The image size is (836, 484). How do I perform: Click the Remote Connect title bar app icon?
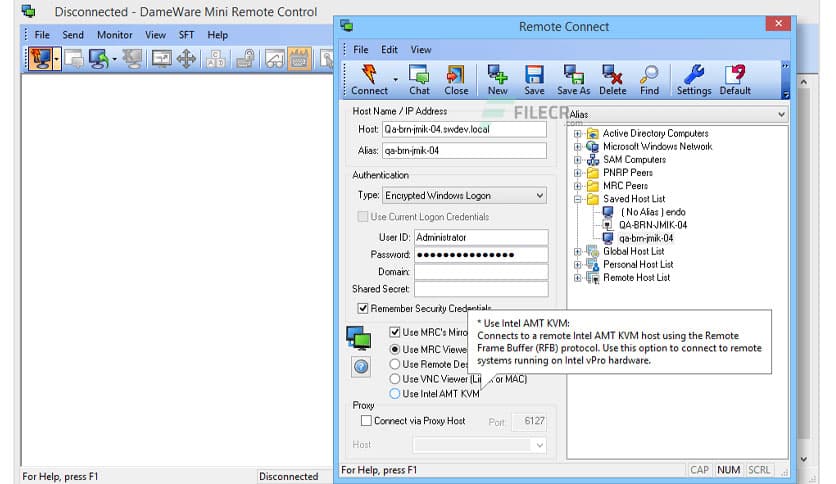click(x=347, y=25)
